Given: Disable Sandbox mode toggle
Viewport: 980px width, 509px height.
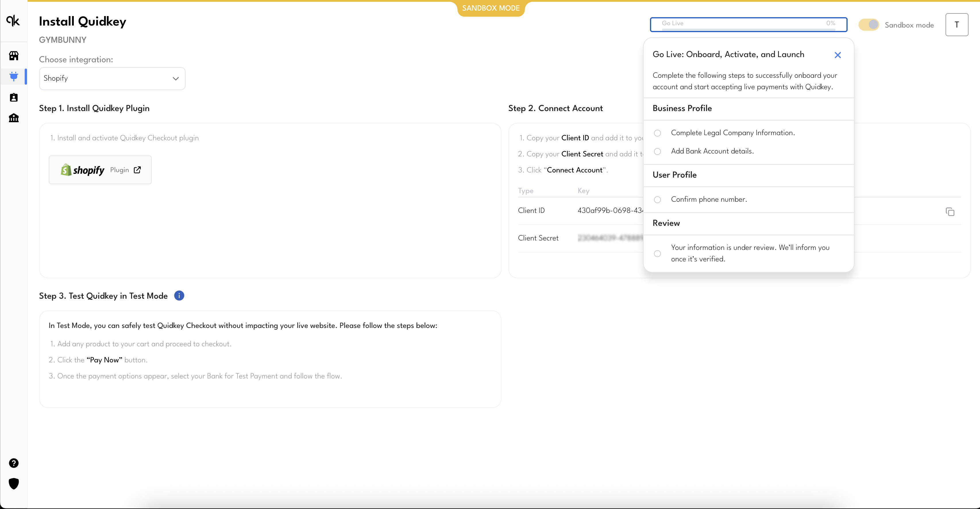Looking at the screenshot, I should pyautogui.click(x=869, y=24).
